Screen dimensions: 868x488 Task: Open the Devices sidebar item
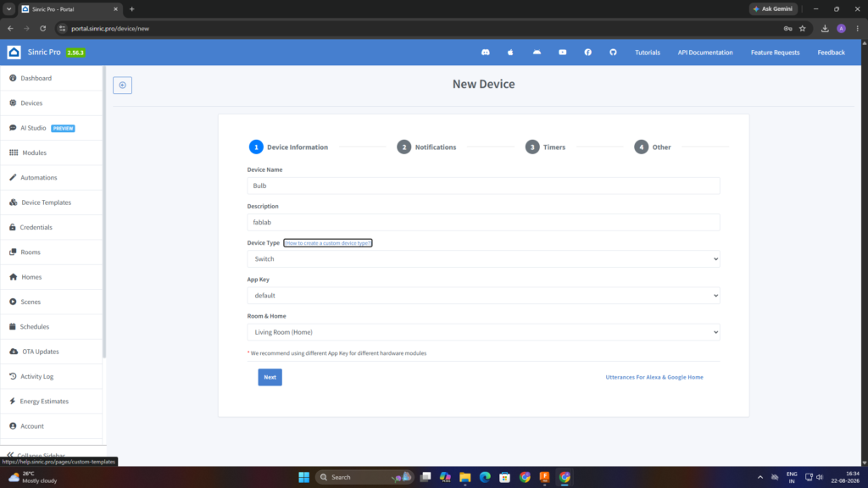click(51, 103)
